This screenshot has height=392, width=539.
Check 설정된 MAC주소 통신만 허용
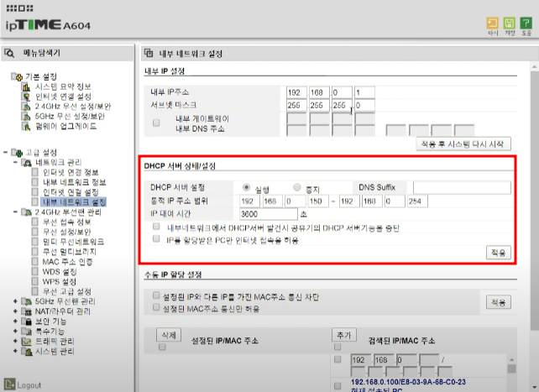(156, 307)
